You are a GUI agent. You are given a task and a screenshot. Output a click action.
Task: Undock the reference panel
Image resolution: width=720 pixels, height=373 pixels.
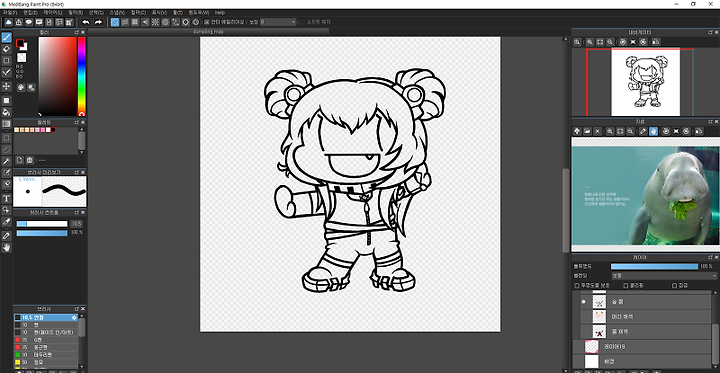click(710, 122)
